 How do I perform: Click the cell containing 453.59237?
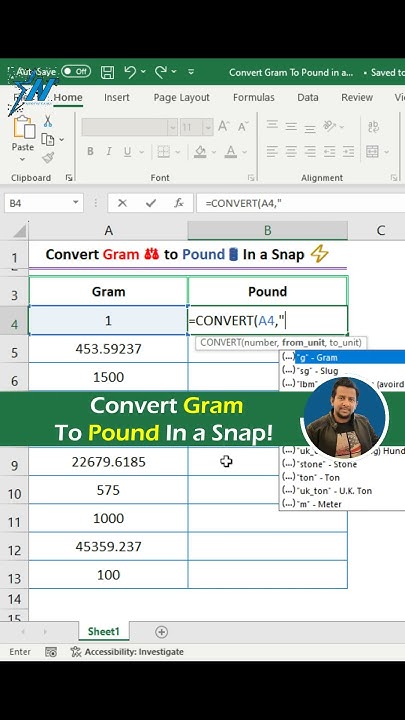[x=108, y=349]
